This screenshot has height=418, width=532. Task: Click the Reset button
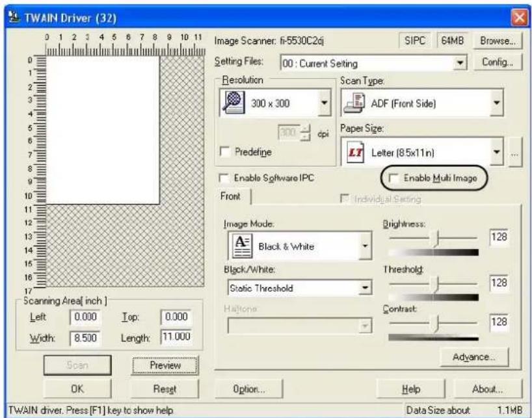(x=165, y=389)
